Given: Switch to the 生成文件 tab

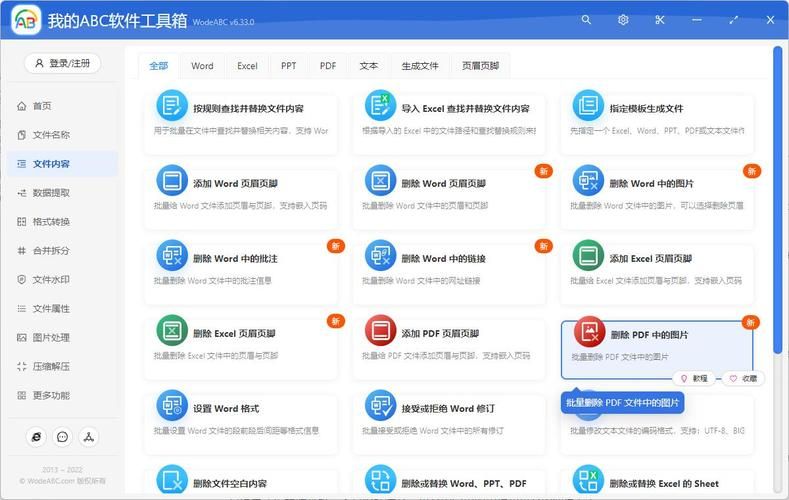Looking at the screenshot, I should [420, 66].
